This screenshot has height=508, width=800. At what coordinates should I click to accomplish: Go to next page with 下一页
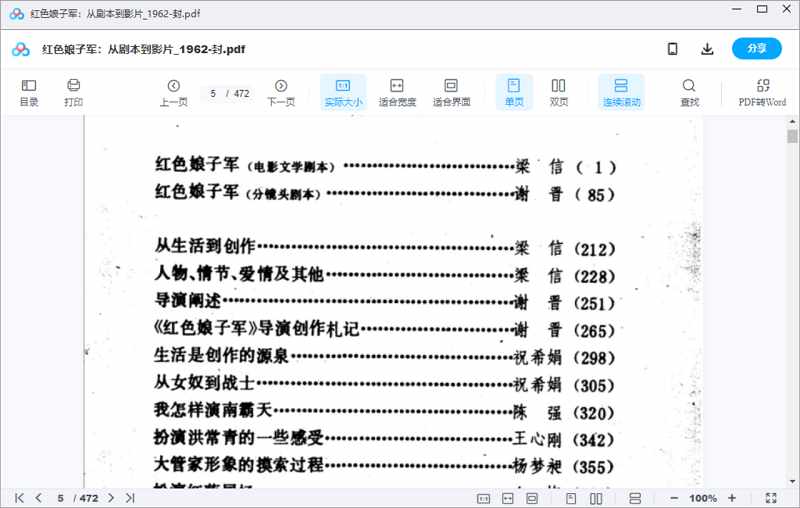point(281,92)
